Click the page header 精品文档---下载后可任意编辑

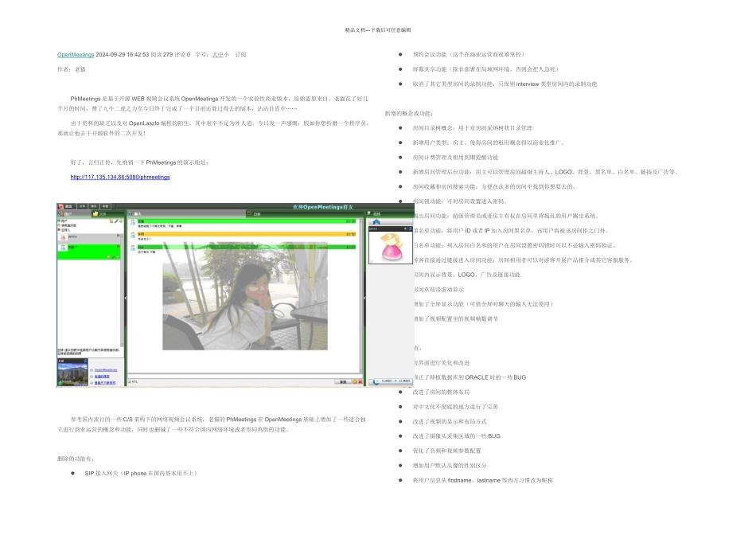(x=378, y=30)
